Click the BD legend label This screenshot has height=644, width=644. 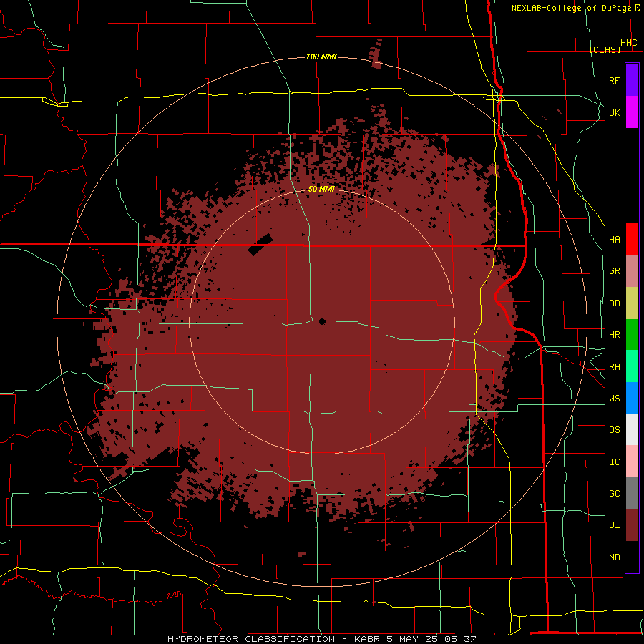point(614,303)
